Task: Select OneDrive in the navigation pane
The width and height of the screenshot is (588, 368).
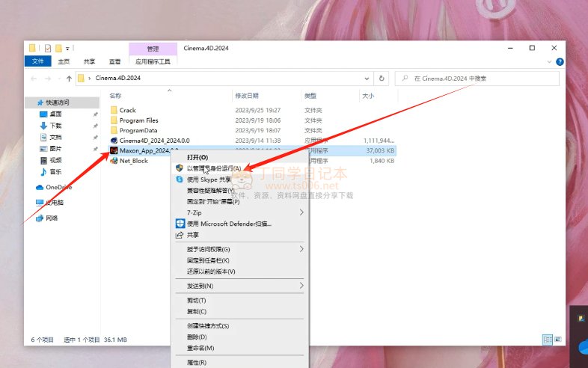Action: [x=58, y=187]
